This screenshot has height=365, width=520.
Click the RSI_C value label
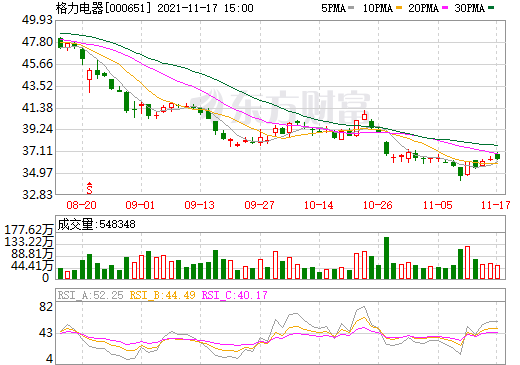pos(235,295)
